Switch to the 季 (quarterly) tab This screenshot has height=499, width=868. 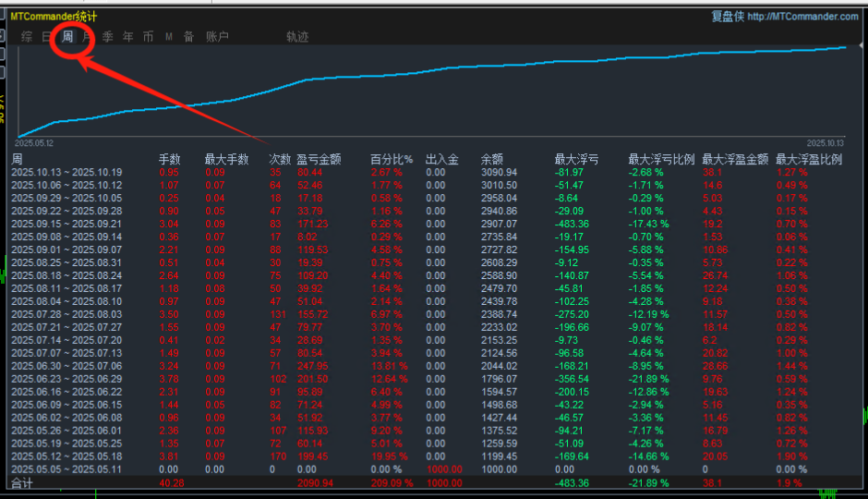click(108, 37)
